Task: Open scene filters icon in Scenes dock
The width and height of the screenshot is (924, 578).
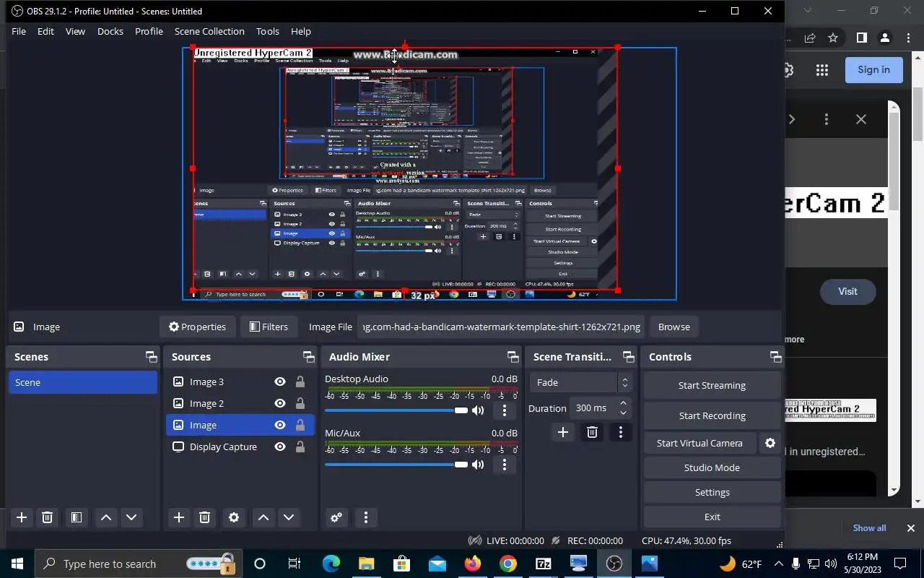Action: (76, 517)
